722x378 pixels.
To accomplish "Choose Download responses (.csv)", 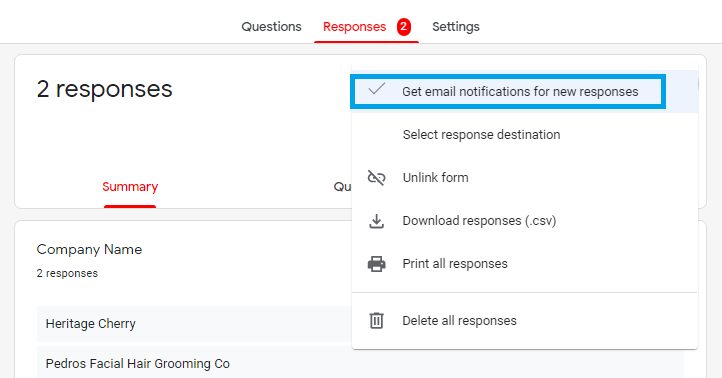I will click(x=524, y=221).
